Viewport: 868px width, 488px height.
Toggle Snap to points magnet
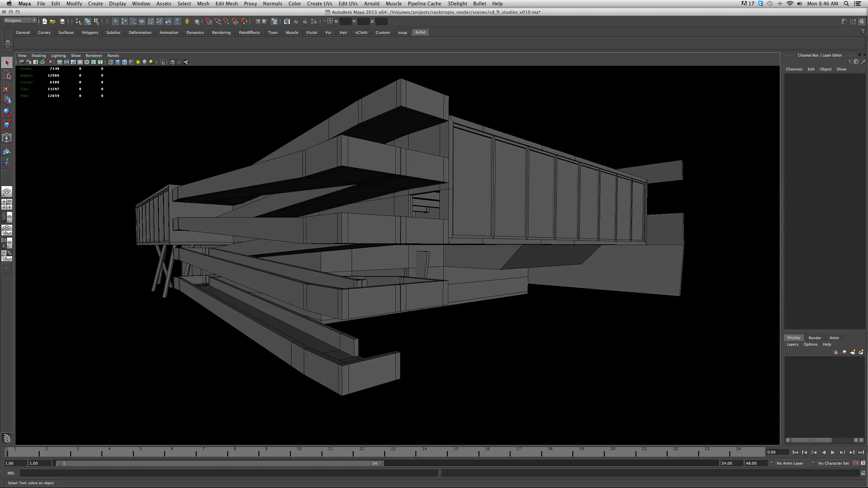[x=226, y=21]
